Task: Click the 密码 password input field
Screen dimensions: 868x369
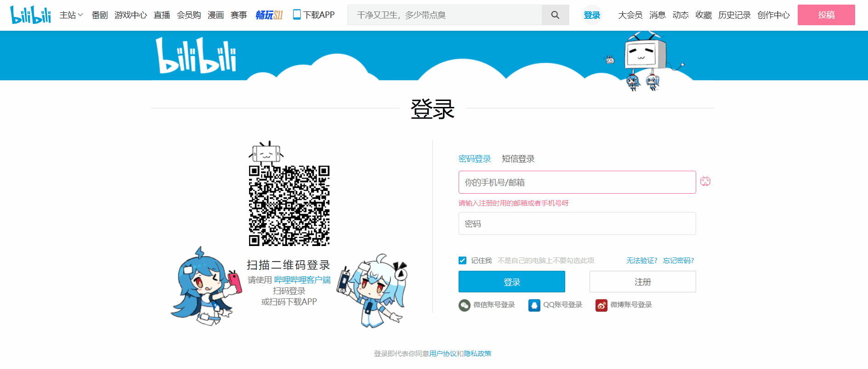Action: coord(577,224)
